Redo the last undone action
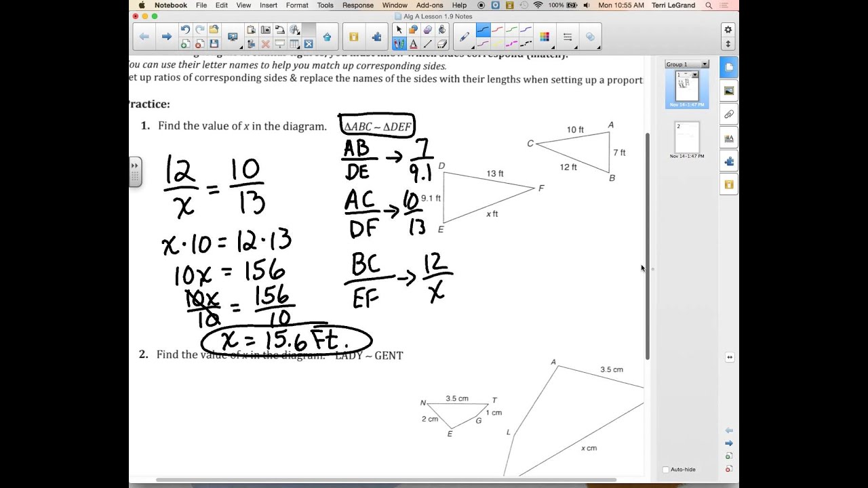 pyautogui.click(x=199, y=30)
